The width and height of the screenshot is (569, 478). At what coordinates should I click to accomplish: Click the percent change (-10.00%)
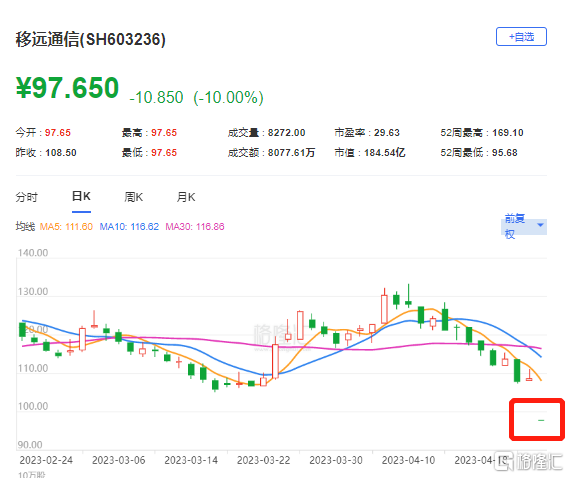228,97
